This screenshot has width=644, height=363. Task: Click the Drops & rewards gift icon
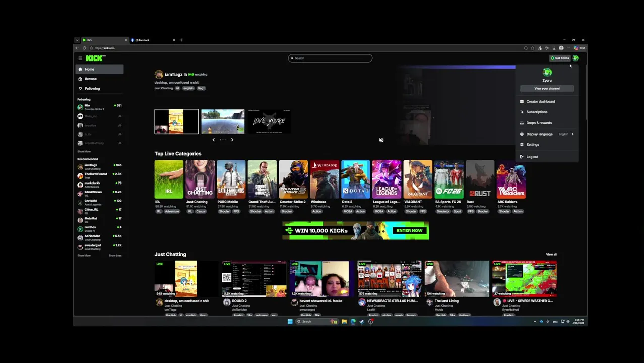pos(522,123)
